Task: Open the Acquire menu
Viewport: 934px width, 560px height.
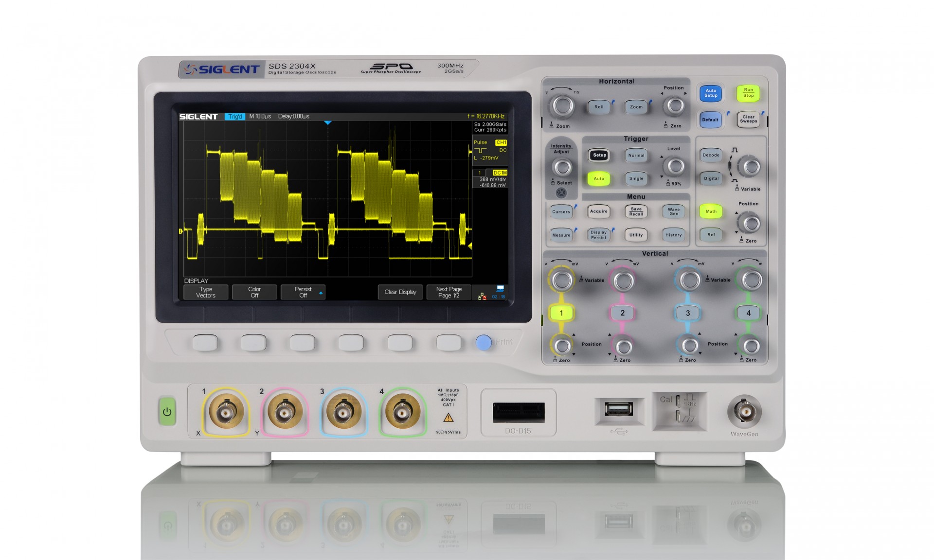Action: click(x=598, y=211)
